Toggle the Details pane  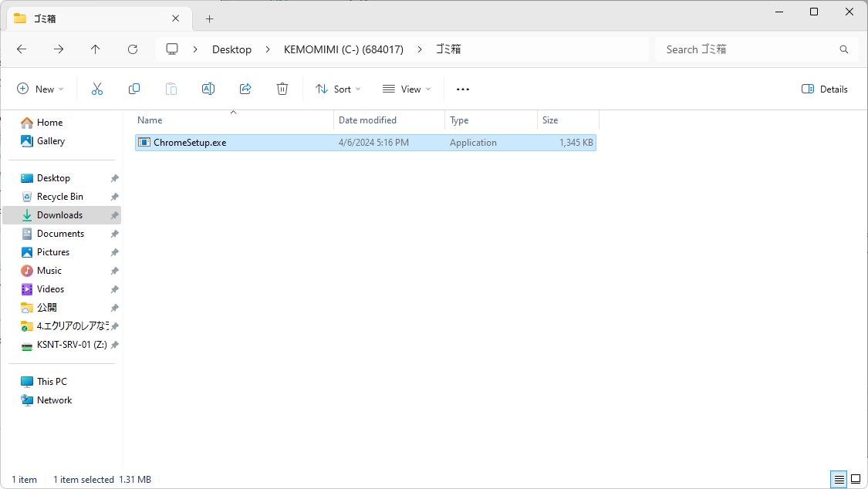(825, 89)
